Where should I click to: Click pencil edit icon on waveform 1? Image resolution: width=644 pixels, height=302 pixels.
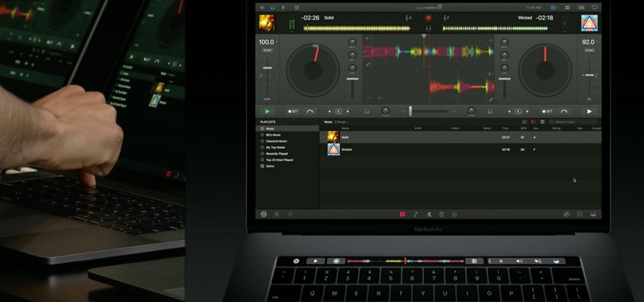pos(368,64)
